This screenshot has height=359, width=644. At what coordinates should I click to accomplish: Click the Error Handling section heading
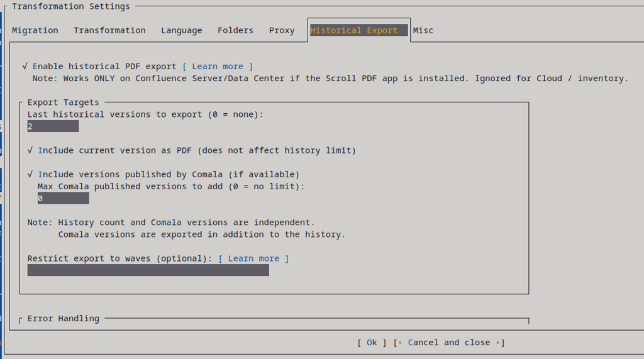coord(63,319)
